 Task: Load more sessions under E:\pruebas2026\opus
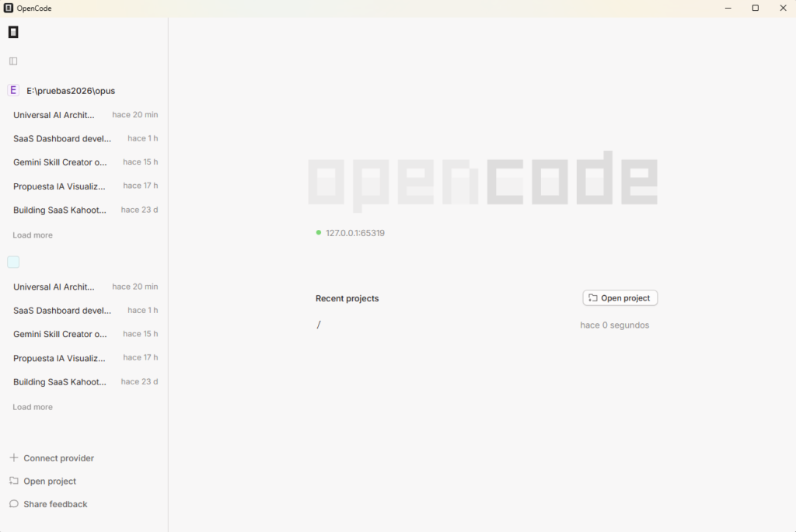(33, 235)
